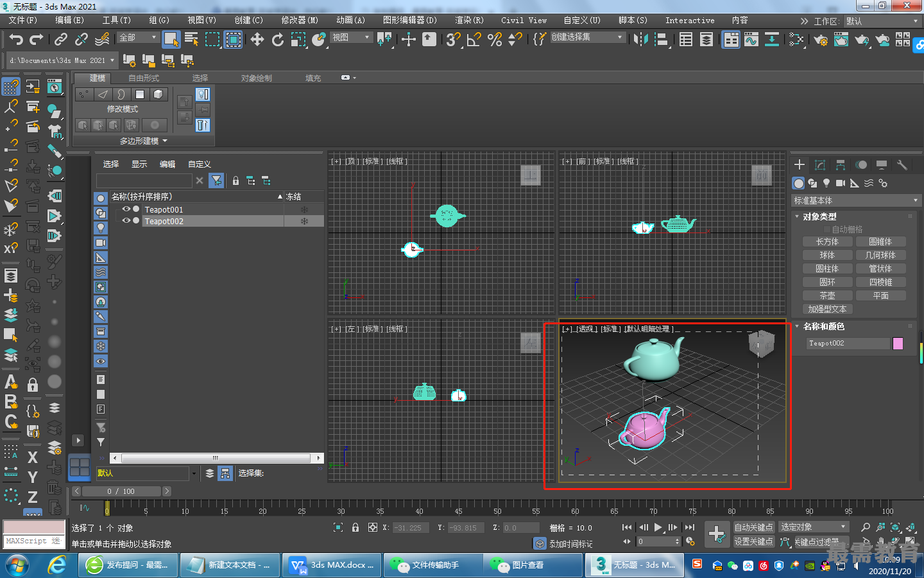Open the 标准基本体 category dropdown
This screenshot has height=578, width=924.
click(856, 200)
